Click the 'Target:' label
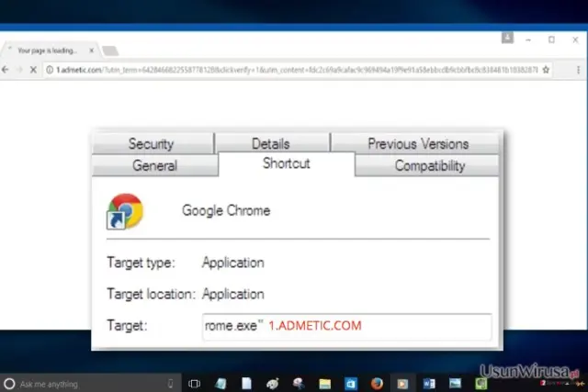The image size is (588, 392). pos(127,325)
